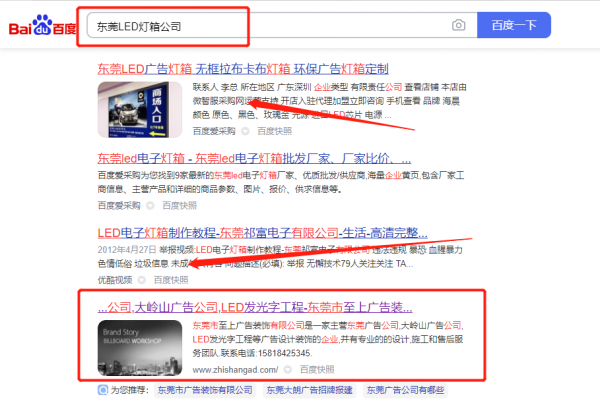Open 百度快照 for the first result
The image size is (600, 405).
pos(274,131)
